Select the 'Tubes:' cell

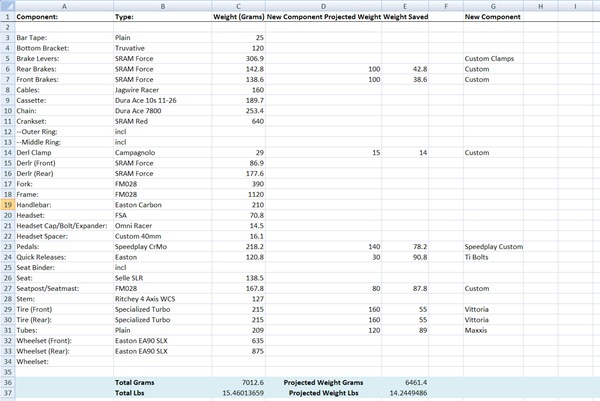pyautogui.click(x=64, y=330)
